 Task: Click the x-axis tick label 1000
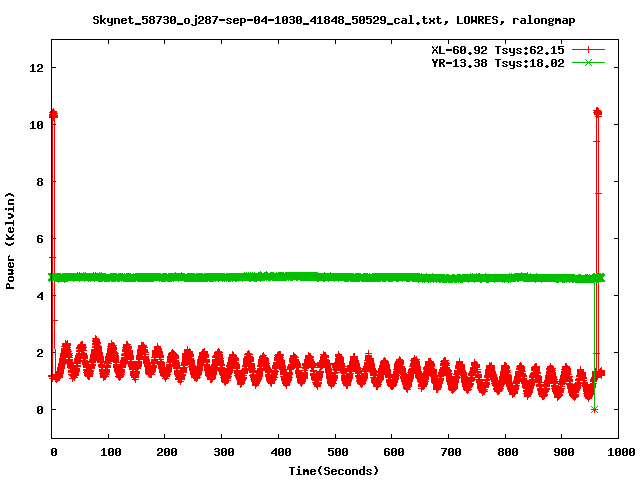(x=621, y=452)
